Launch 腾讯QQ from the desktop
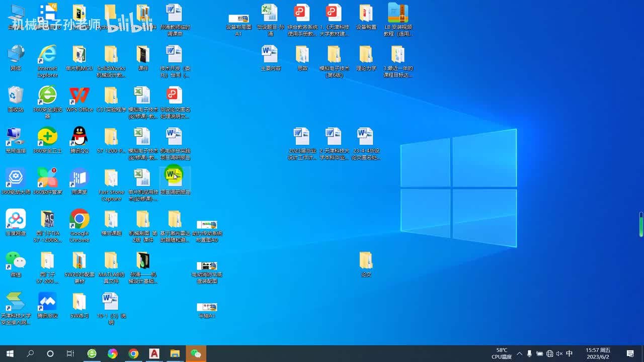 click(79, 137)
